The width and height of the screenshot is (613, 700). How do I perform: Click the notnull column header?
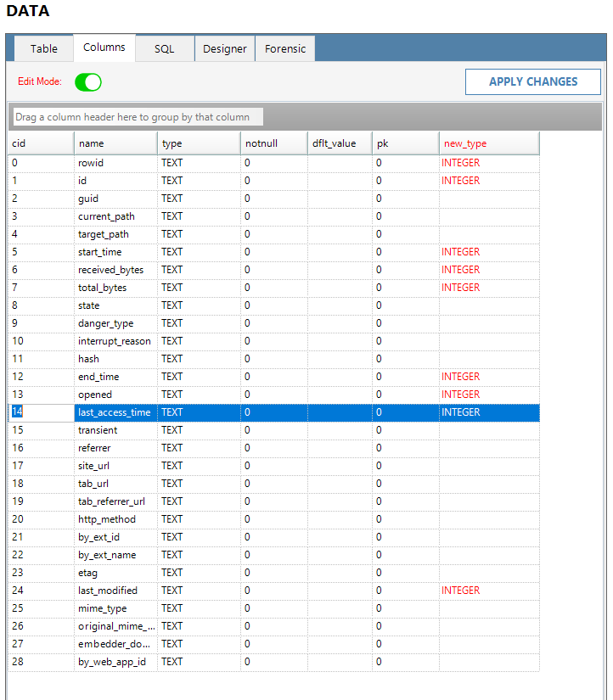click(274, 143)
